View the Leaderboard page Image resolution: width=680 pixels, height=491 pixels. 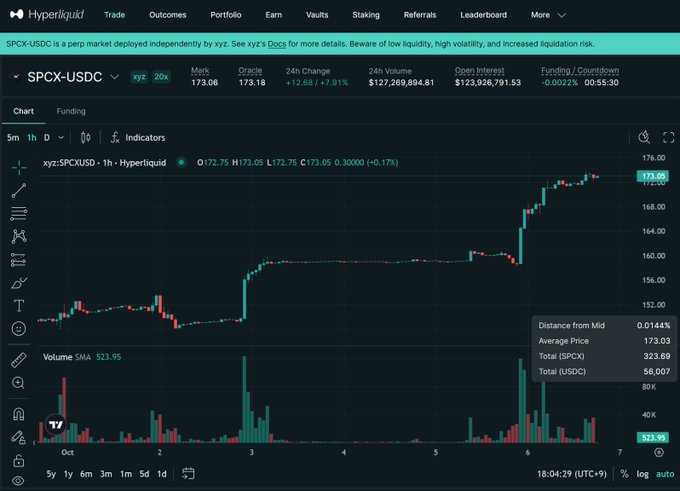[483, 15]
